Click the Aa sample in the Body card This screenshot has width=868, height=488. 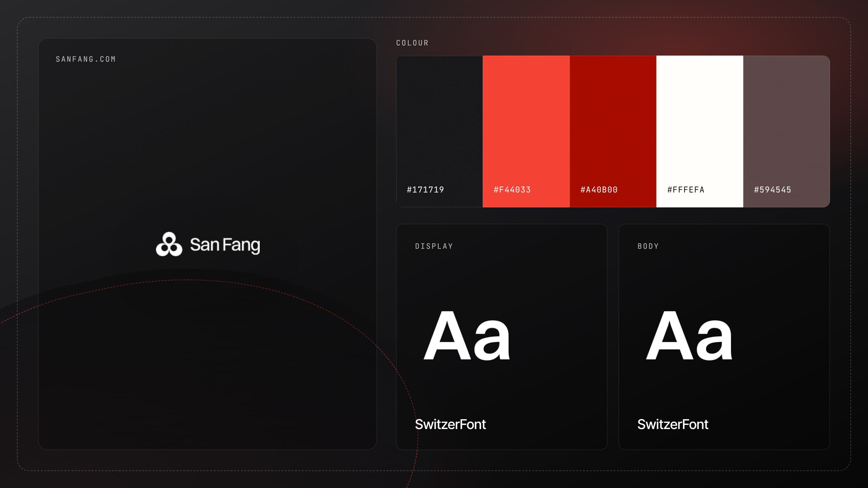click(689, 335)
